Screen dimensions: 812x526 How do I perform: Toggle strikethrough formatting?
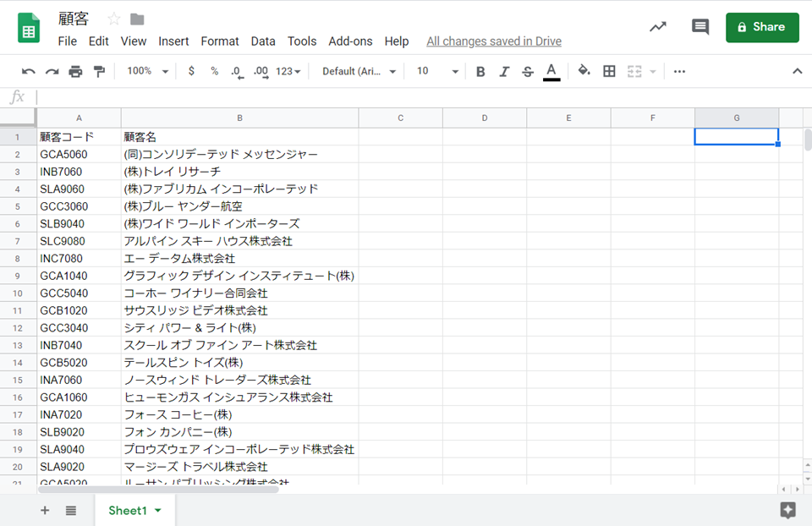tap(528, 71)
